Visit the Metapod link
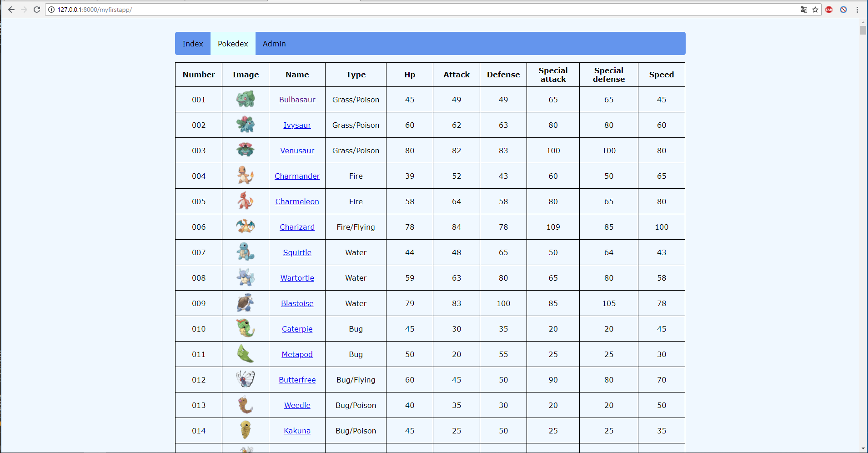868x453 pixels. click(x=297, y=354)
